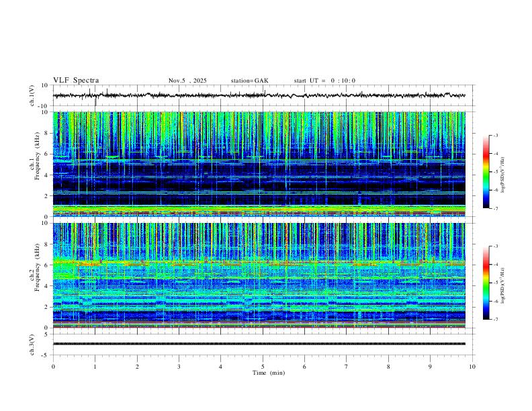Image resolution: width=532 pixels, height=411 pixels.
Task: Click the time axis tick label "5"
Action: 263,367
